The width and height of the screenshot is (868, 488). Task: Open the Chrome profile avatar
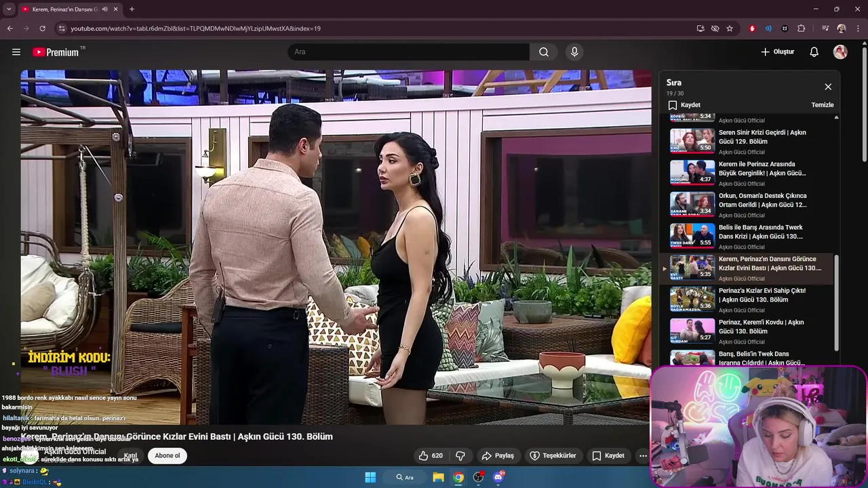click(x=842, y=28)
